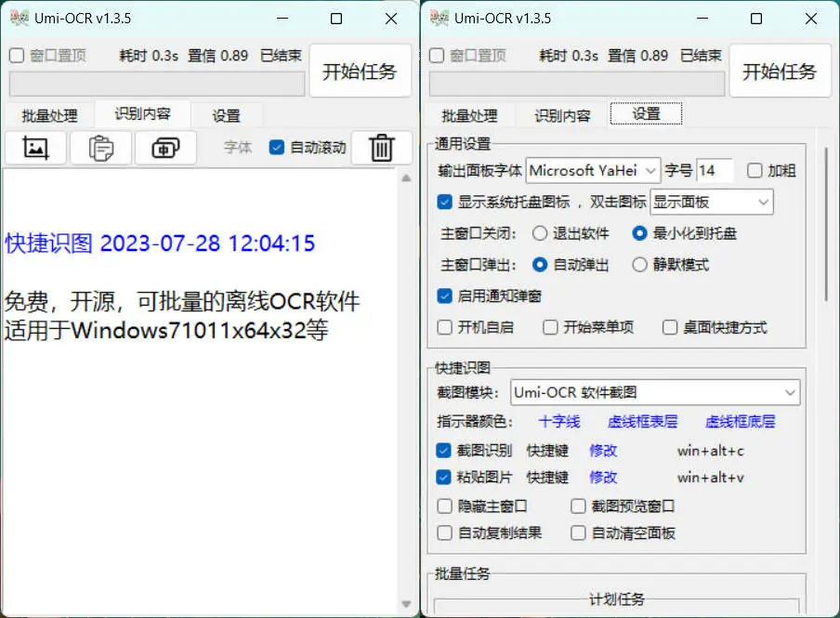The height and width of the screenshot is (618, 840).
Task: Click 置信 0.89 status in left window
Action: coord(217,56)
